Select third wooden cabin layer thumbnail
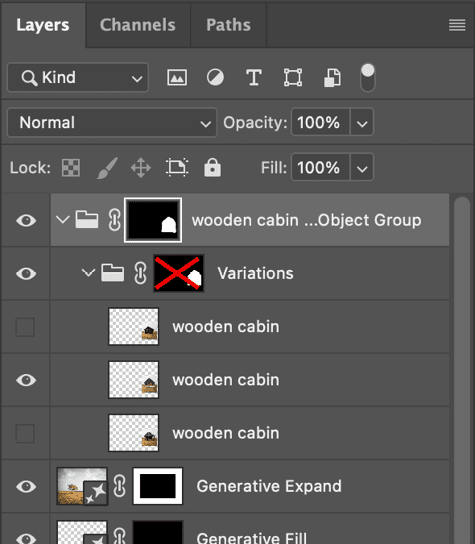This screenshot has width=475, height=544. pyautogui.click(x=134, y=433)
